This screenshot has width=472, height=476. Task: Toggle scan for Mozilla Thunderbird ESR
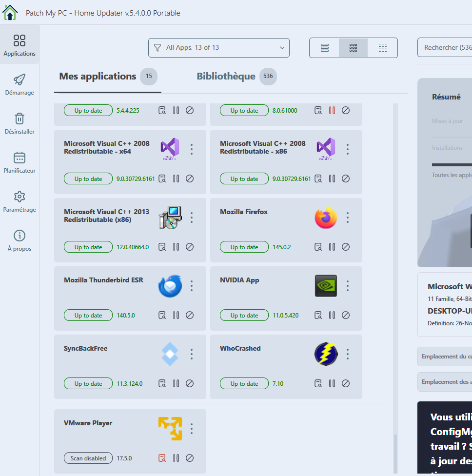pyautogui.click(x=162, y=316)
